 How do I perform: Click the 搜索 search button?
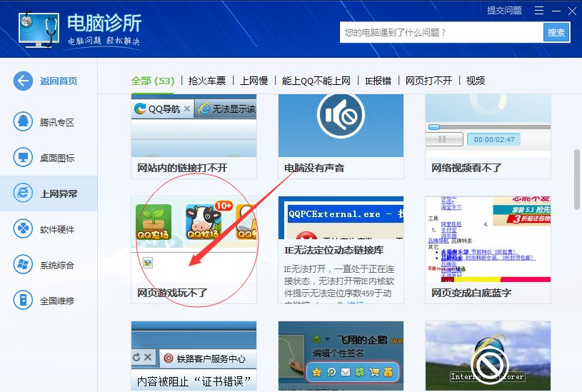click(x=556, y=32)
